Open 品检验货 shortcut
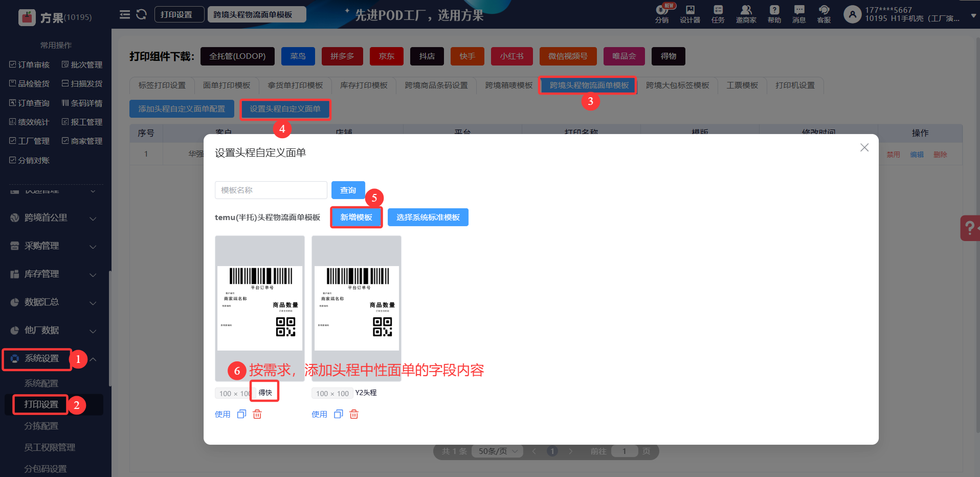The height and width of the screenshot is (477, 980). click(x=30, y=83)
